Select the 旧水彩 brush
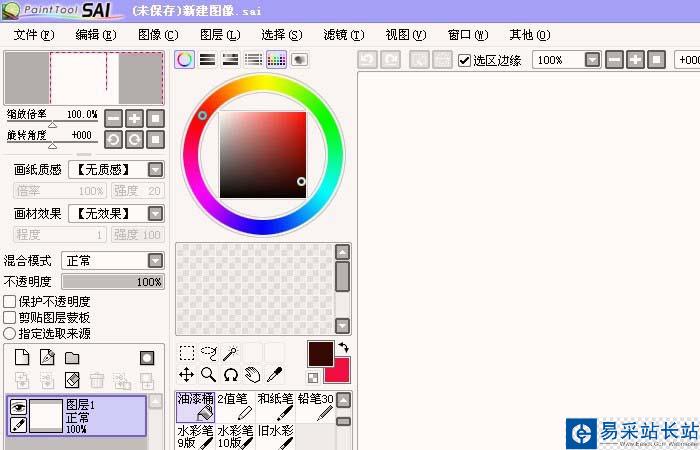The height and width of the screenshot is (450, 700). 275,437
